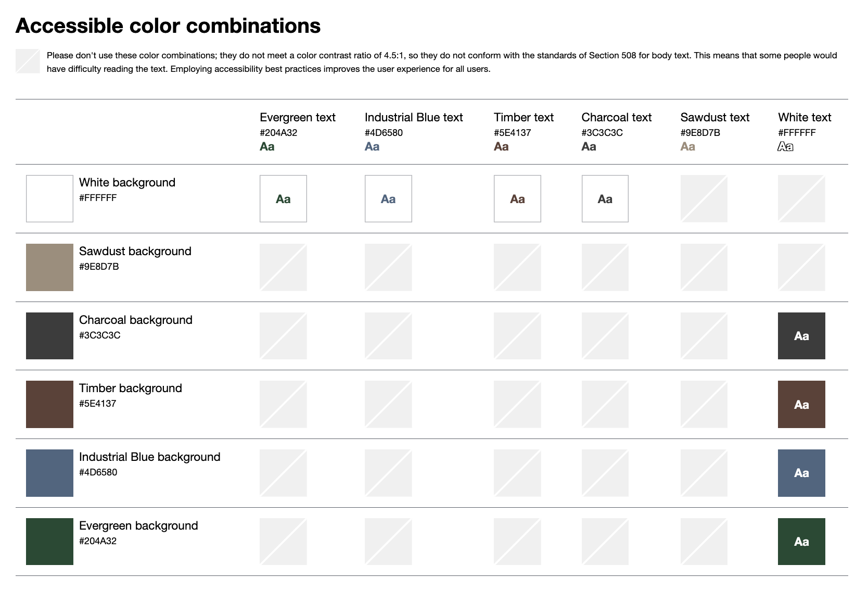Click Industrial Blue text on white sample
This screenshot has height=602, width=868.
[x=388, y=198]
